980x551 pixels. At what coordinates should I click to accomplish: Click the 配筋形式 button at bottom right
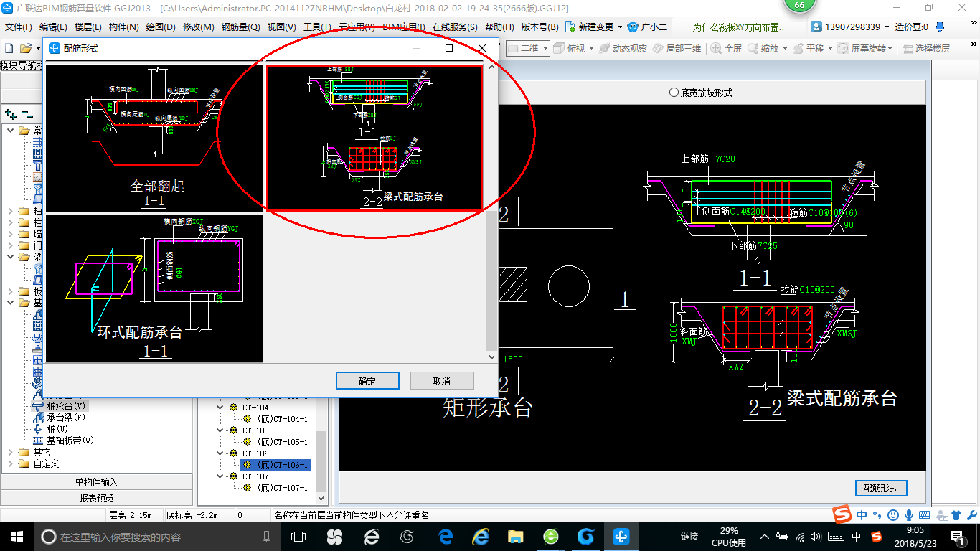[881, 488]
